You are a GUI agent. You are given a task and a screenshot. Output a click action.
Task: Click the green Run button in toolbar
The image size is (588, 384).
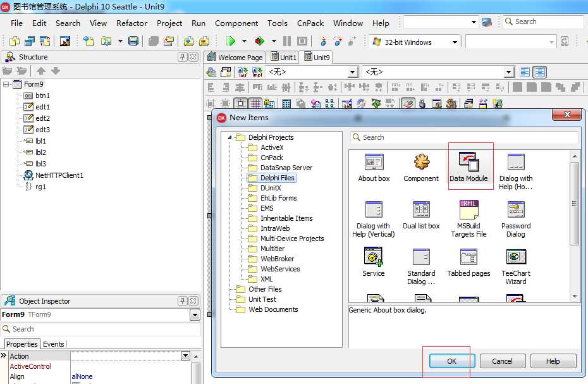[230, 41]
